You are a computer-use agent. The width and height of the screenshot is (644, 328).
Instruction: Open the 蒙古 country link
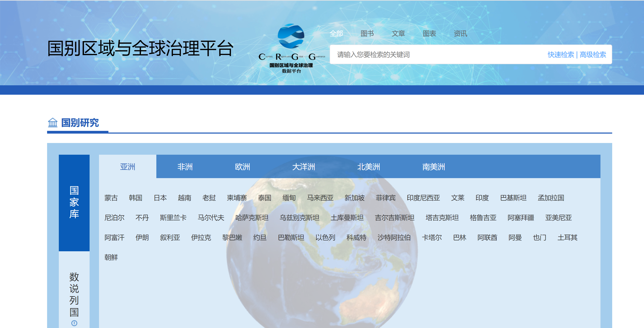pos(111,198)
